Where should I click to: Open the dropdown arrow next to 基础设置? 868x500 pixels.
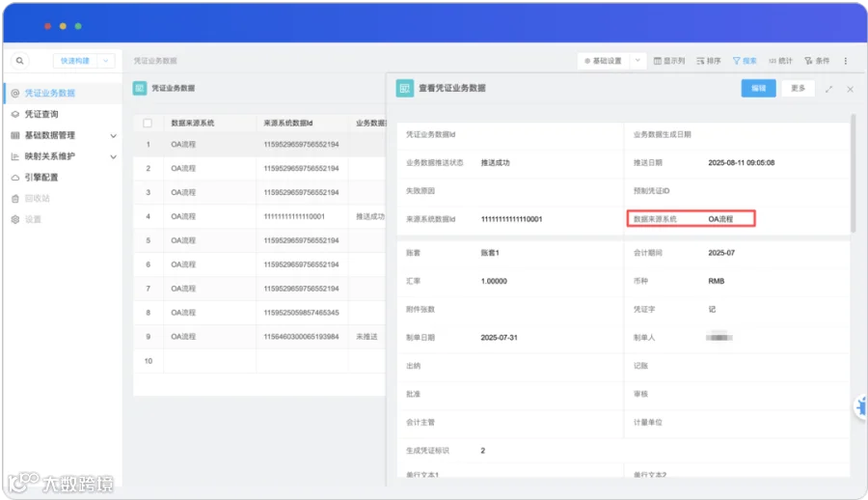point(637,61)
